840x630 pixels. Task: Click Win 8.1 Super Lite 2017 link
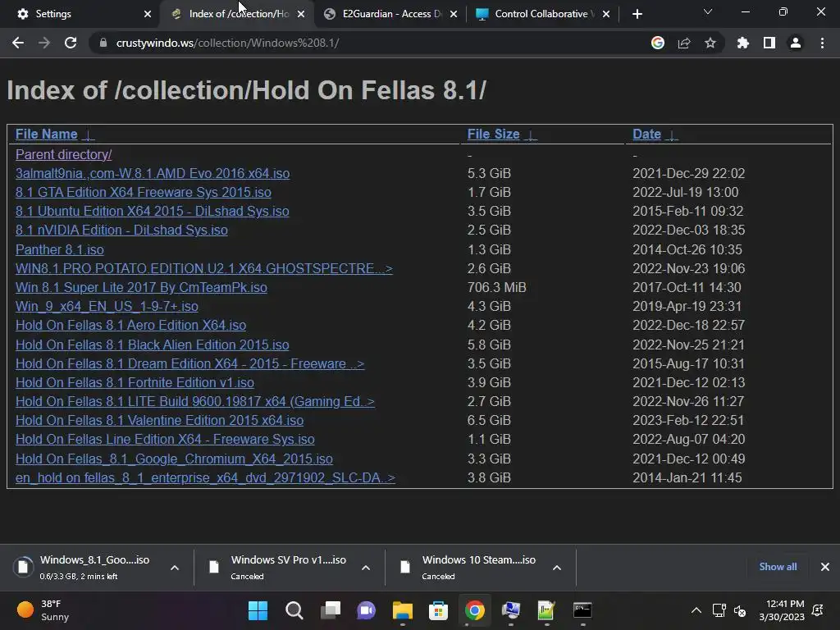tap(141, 288)
